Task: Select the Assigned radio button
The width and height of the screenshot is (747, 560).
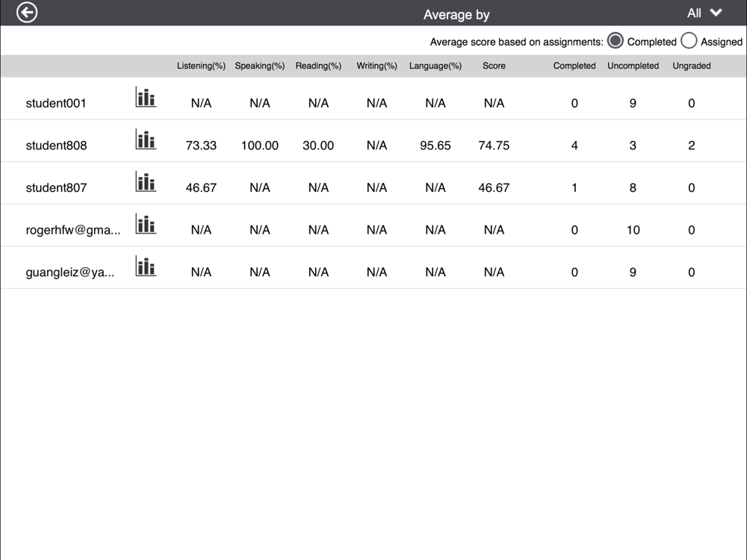Action: 689,41
